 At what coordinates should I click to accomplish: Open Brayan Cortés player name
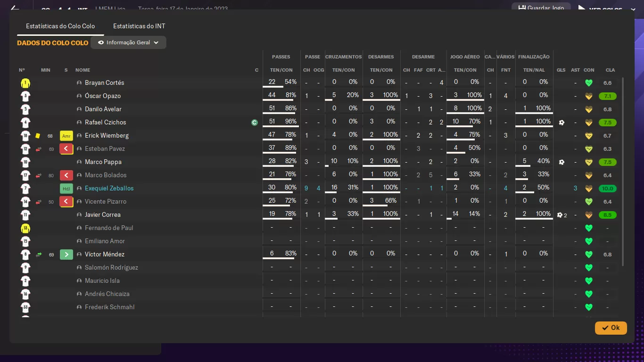pos(105,83)
